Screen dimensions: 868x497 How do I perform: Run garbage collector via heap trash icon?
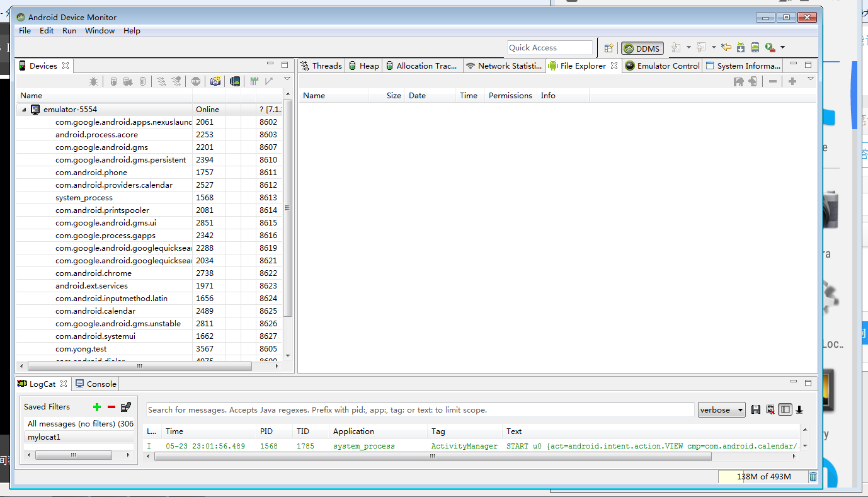[813, 477]
